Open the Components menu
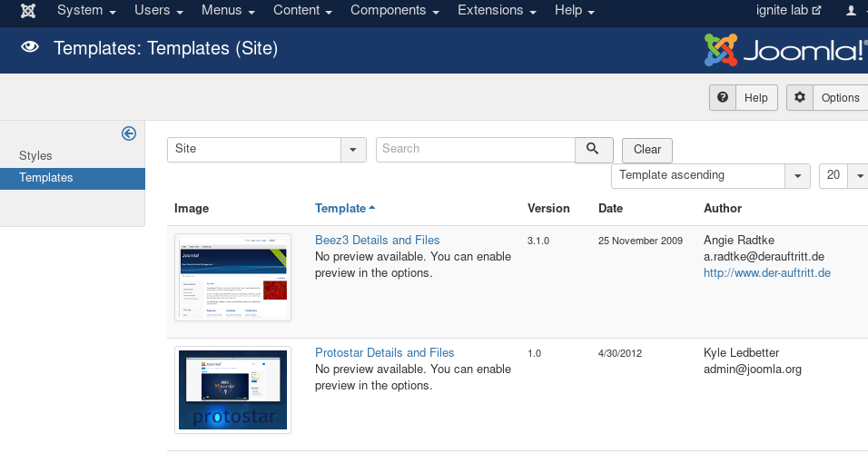This screenshot has height=473, width=868. point(395,11)
